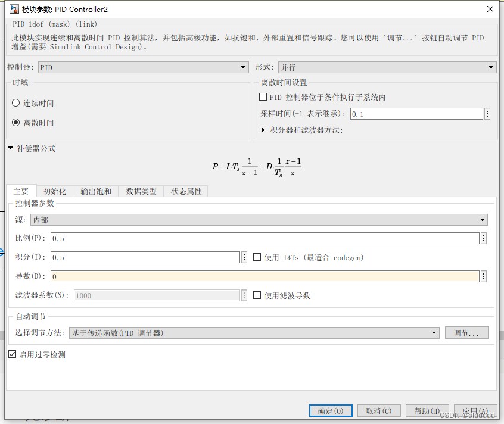Select the 连续时间 radio button
The height and width of the screenshot is (424, 504).
(15, 103)
